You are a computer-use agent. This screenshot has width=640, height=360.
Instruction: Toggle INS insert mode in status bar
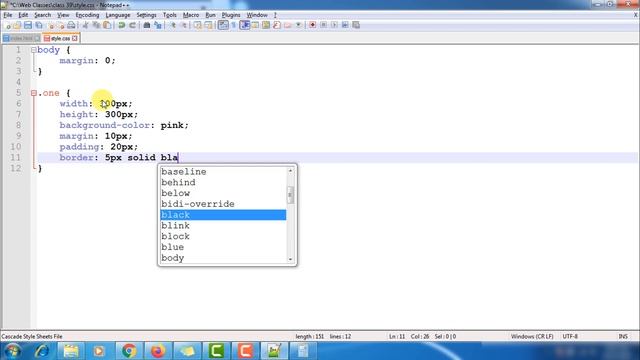pos(623,337)
